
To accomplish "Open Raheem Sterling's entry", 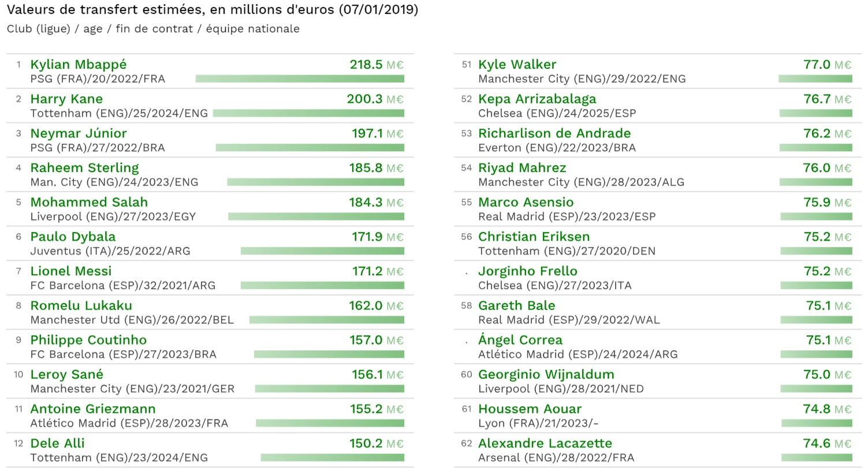I will (84, 168).
